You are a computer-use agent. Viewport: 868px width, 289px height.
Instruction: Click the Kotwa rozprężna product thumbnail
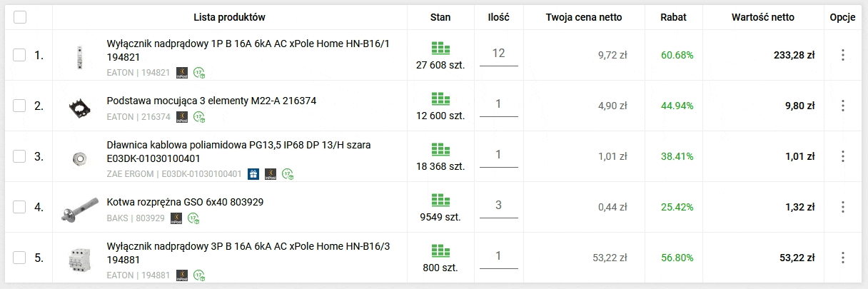(x=79, y=207)
